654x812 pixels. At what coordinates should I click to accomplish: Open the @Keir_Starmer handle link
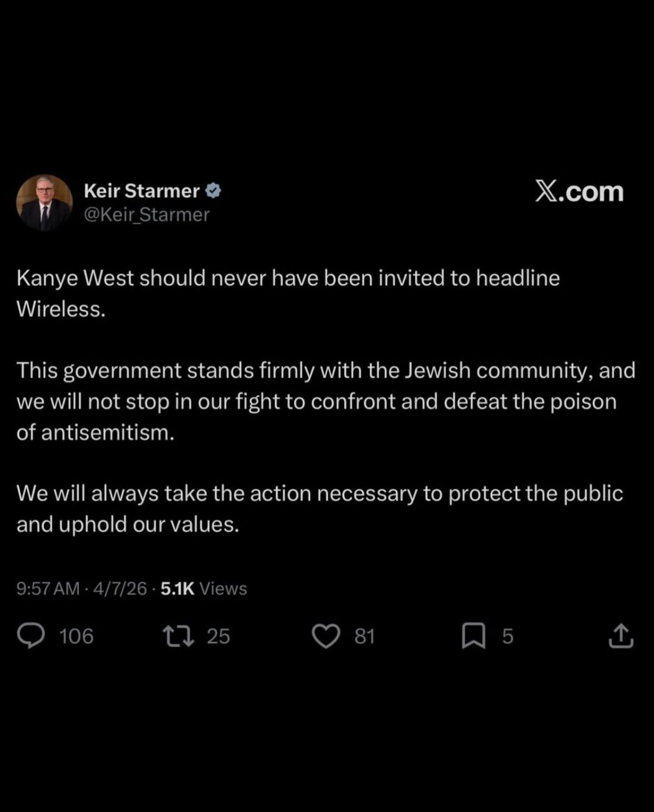pos(146,215)
